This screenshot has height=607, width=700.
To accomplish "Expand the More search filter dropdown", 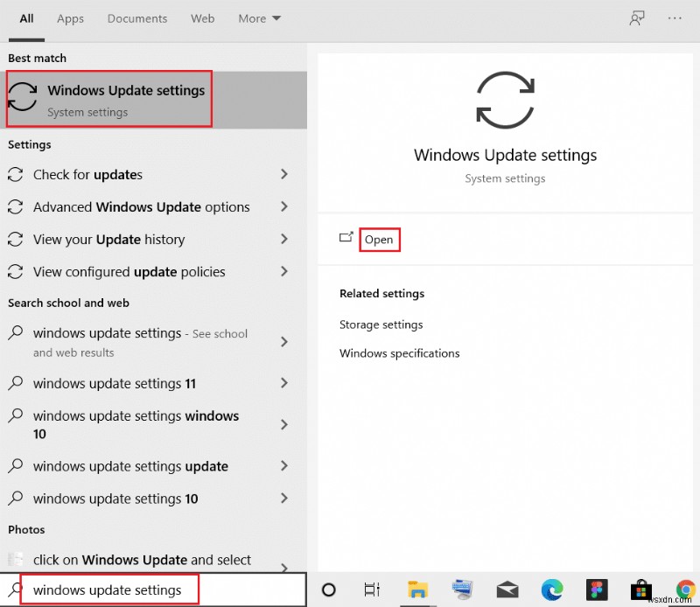I will pyautogui.click(x=259, y=17).
